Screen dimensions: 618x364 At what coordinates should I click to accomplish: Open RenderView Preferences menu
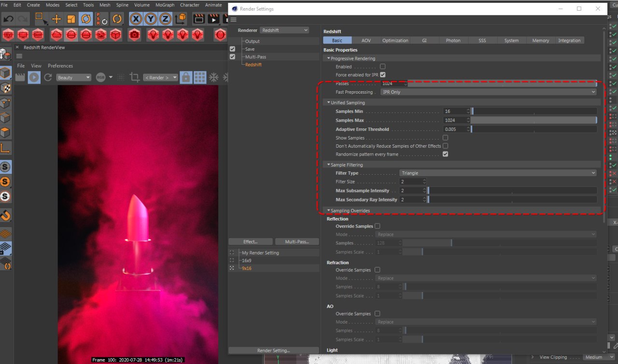(x=60, y=66)
